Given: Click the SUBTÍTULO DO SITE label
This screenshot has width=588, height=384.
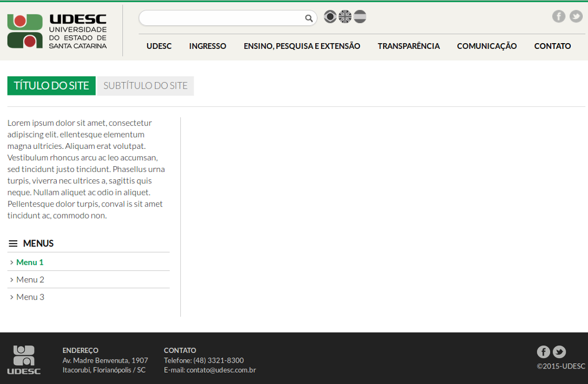Looking at the screenshot, I should 145,86.
